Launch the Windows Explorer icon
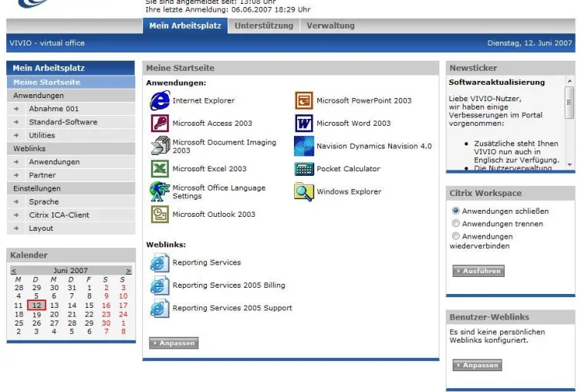The width and height of the screenshot is (588, 392). (304, 191)
